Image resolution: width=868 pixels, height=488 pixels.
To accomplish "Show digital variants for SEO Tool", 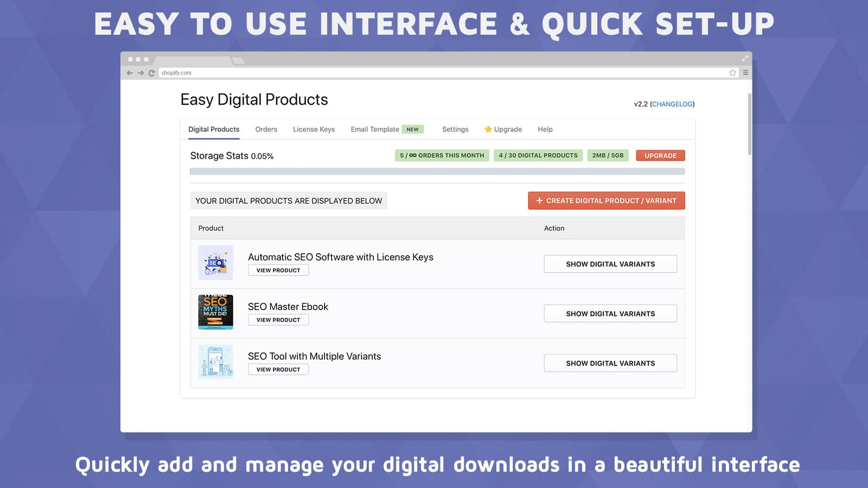I will [610, 363].
